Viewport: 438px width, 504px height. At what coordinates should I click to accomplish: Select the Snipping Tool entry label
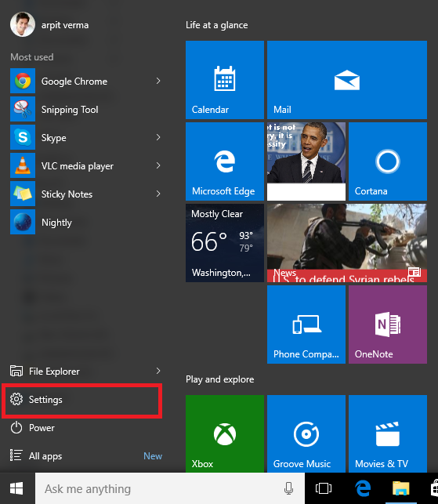point(70,110)
